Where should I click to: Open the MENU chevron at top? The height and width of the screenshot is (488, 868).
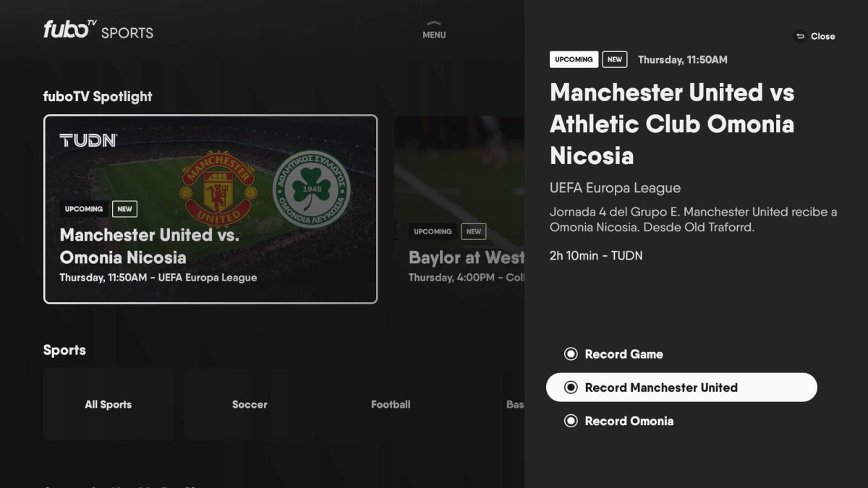point(434,30)
